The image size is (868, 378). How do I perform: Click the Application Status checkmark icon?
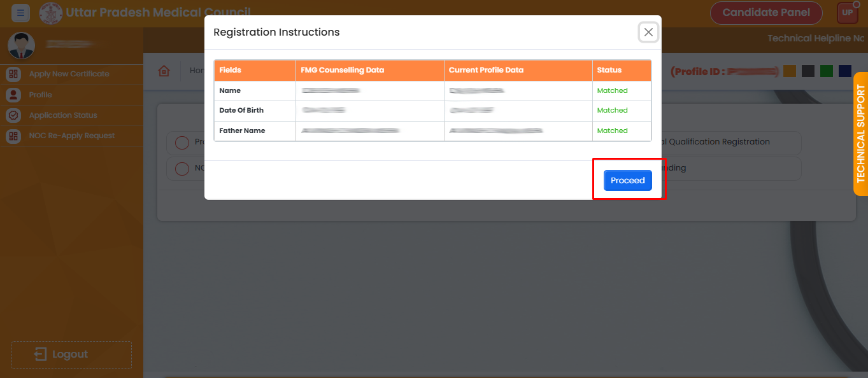click(x=13, y=115)
